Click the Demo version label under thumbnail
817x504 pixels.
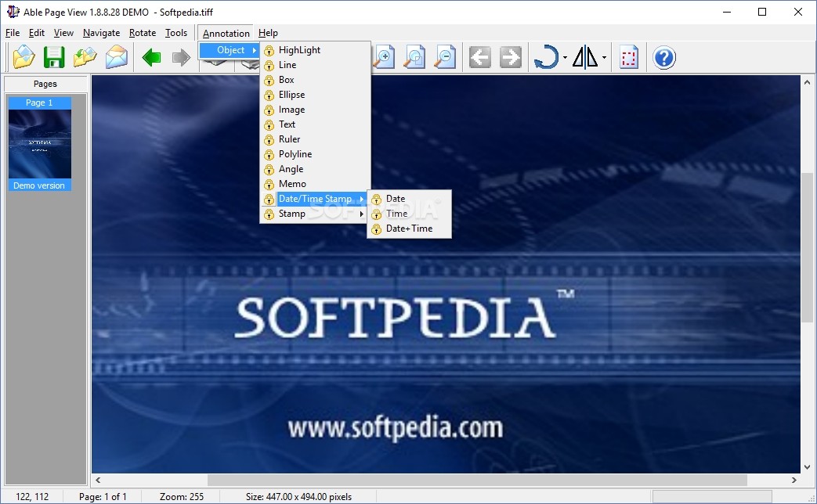(x=39, y=185)
